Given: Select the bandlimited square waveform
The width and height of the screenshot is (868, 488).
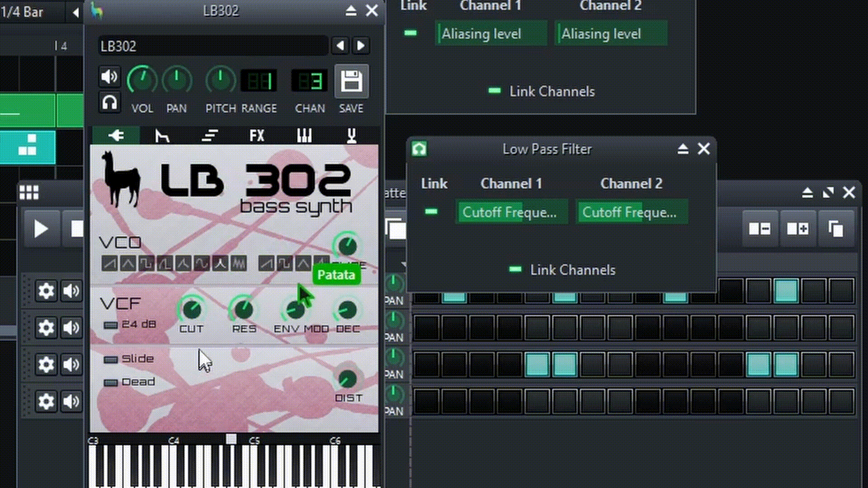Looking at the screenshot, I should click(x=285, y=263).
